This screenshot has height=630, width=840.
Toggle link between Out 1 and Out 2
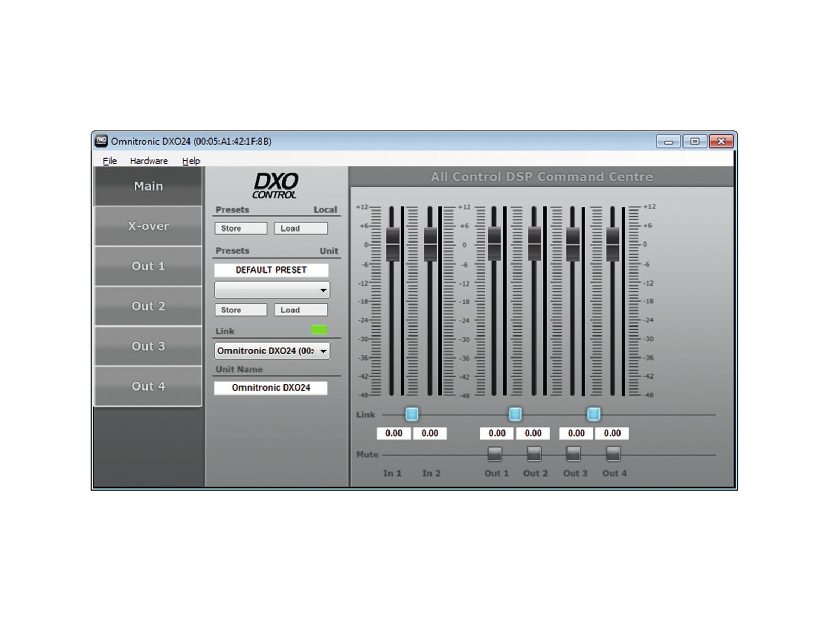(x=515, y=414)
